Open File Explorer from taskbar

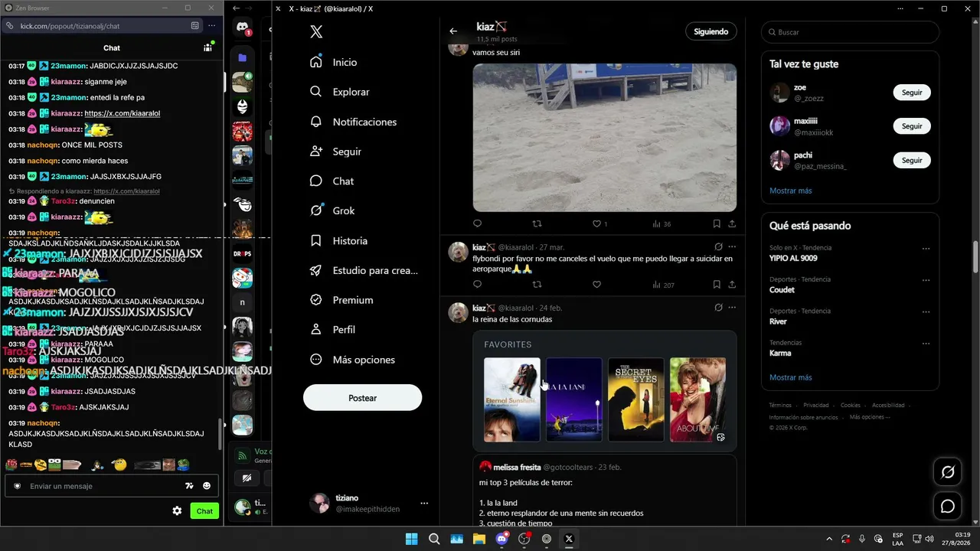479,539
